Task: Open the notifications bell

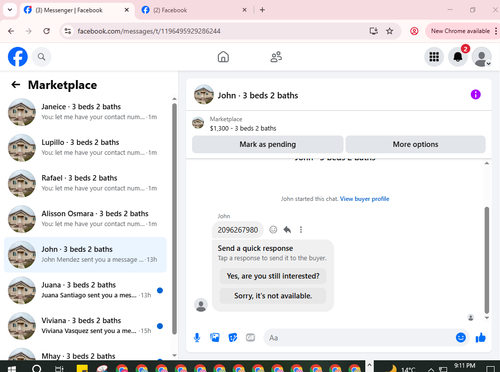Action: point(458,57)
